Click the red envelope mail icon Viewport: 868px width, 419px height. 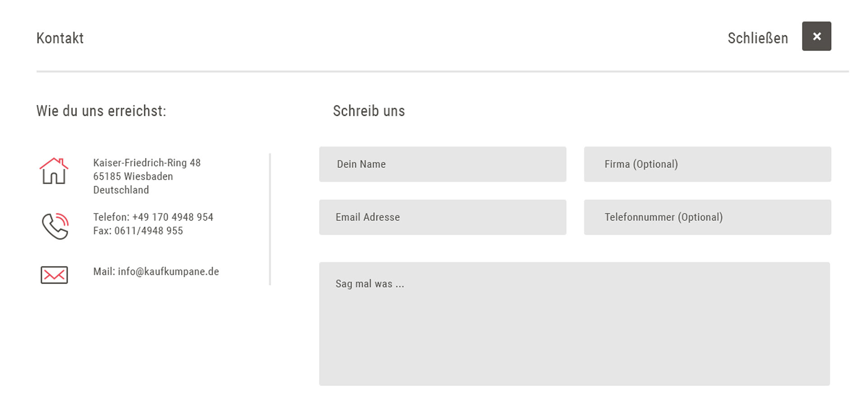(x=54, y=275)
